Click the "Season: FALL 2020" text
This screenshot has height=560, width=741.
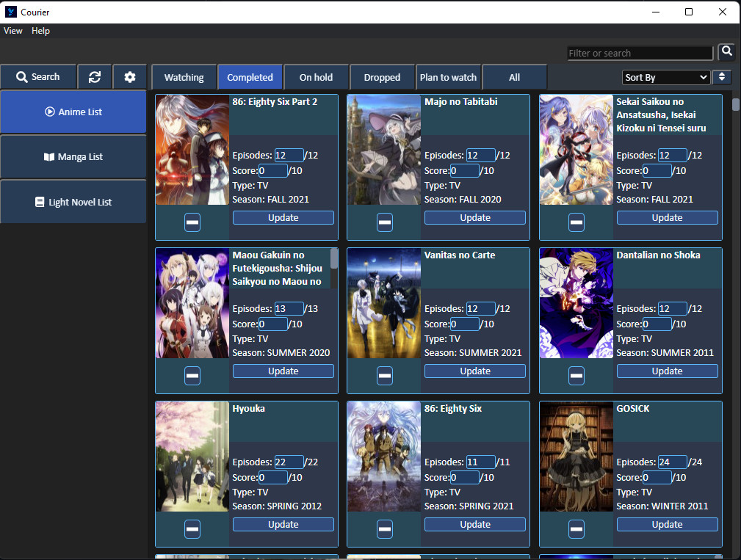(463, 199)
